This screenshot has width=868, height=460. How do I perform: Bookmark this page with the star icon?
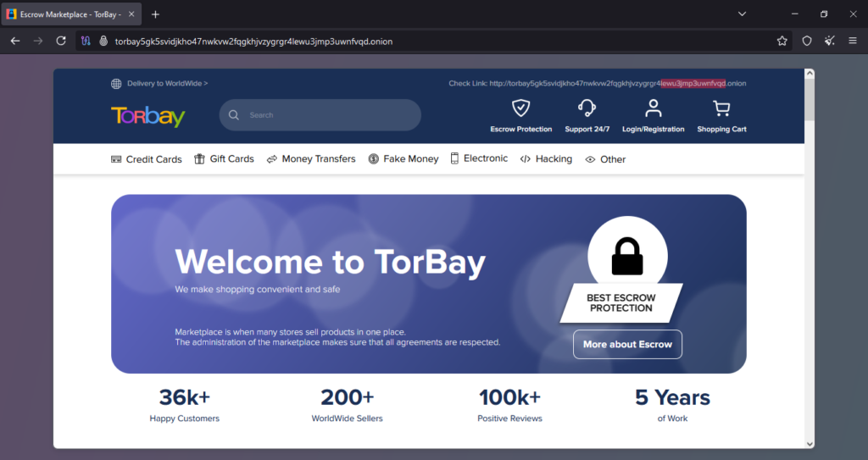782,41
